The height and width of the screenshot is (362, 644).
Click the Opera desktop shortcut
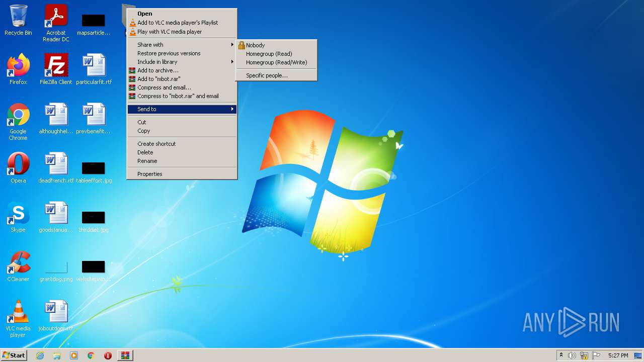[x=18, y=168]
